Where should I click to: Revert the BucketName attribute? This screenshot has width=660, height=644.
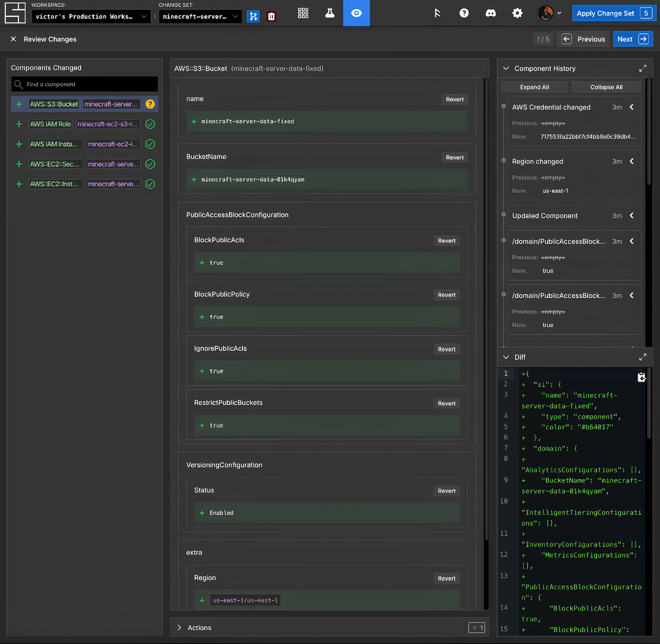click(x=454, y=157)
